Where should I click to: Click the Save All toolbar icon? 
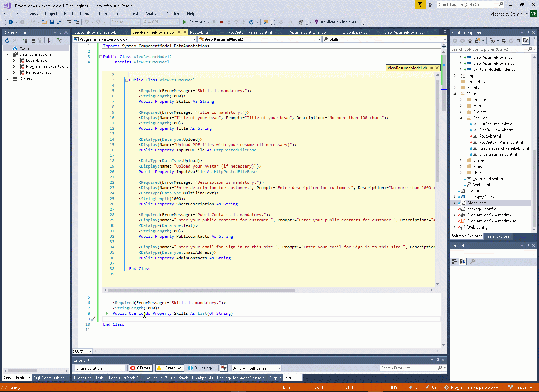click(59, 22)
